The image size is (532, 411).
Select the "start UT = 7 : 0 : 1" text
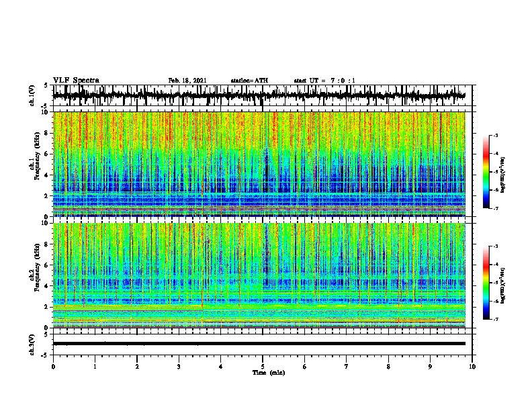point(324,81)
